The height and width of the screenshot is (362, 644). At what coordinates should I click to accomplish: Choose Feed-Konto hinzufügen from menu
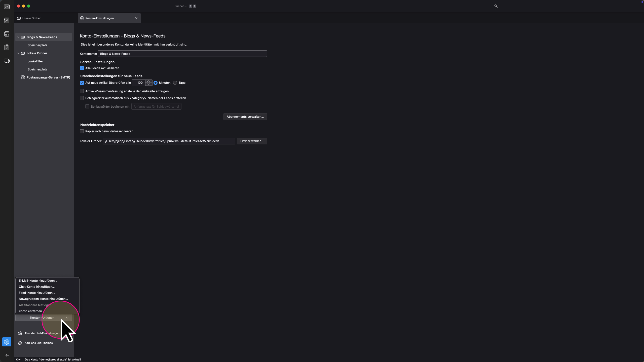click(x=37, y=293)
